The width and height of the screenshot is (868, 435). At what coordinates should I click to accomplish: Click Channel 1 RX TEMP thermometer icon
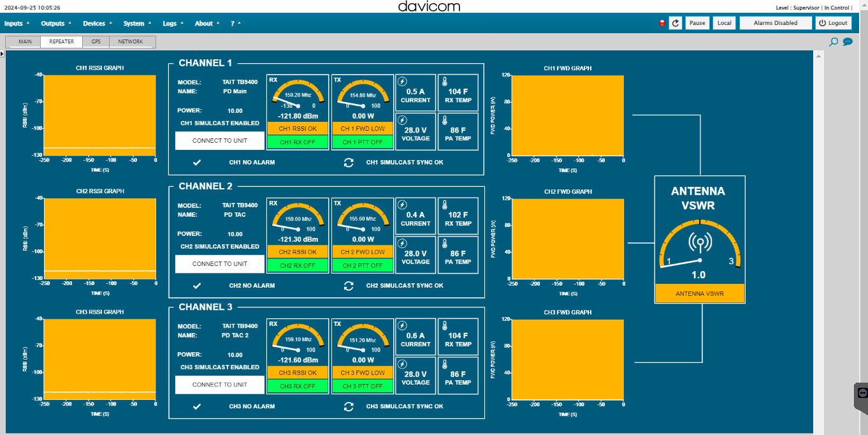(x=444, y=81)
